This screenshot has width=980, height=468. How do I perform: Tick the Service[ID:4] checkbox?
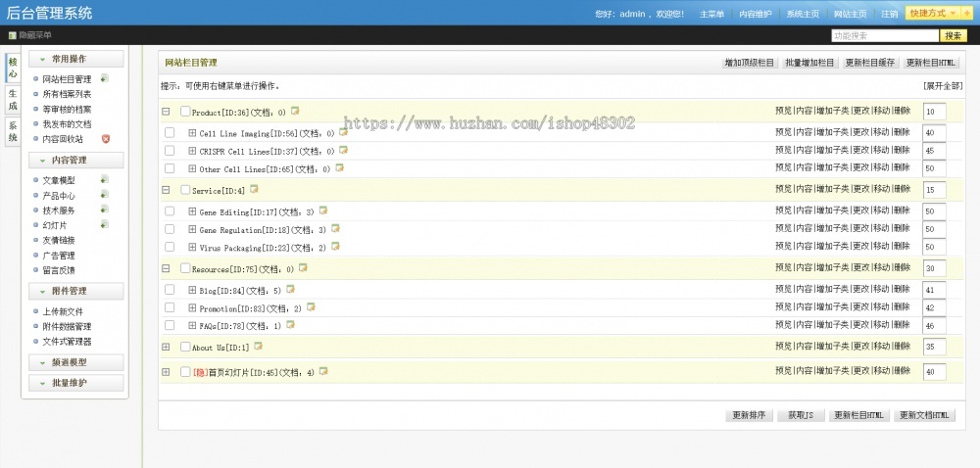185,190
